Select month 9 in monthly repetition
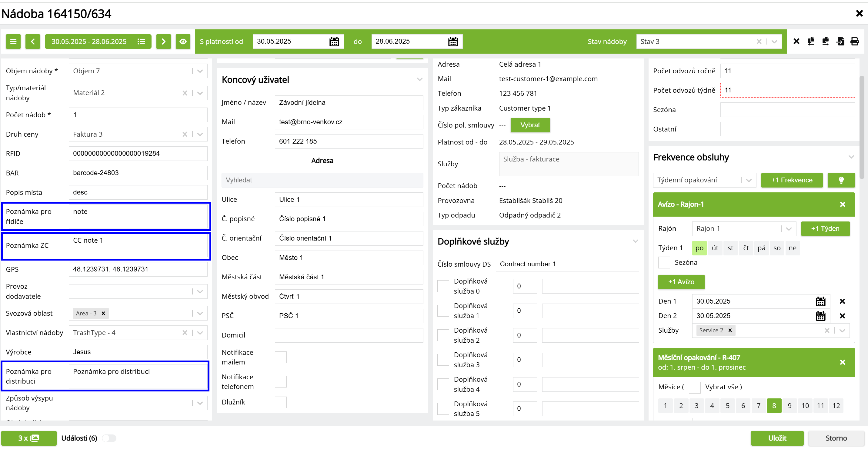The width and height of the screenshot is (868, 449). pos(789,406)
